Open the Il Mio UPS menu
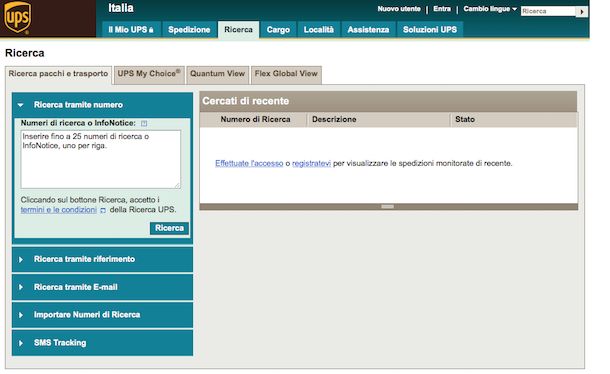610x374 pixels. tap(131, 30)
